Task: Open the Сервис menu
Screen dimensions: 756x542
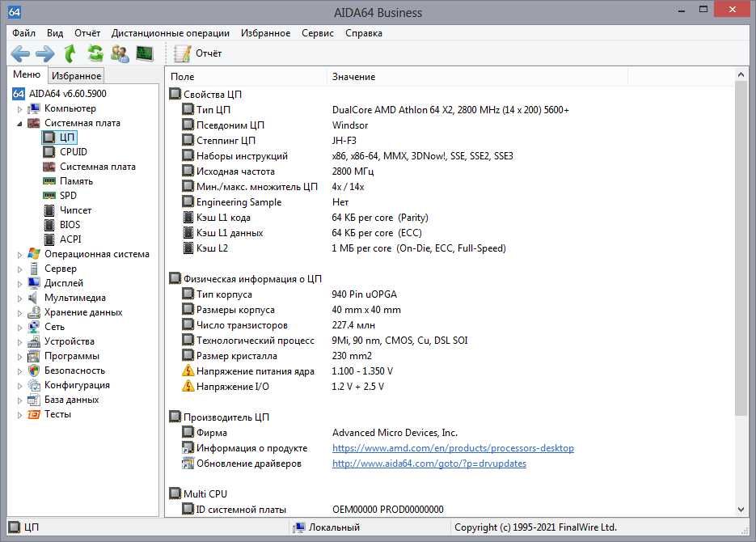Action: (x=318, y=33)
